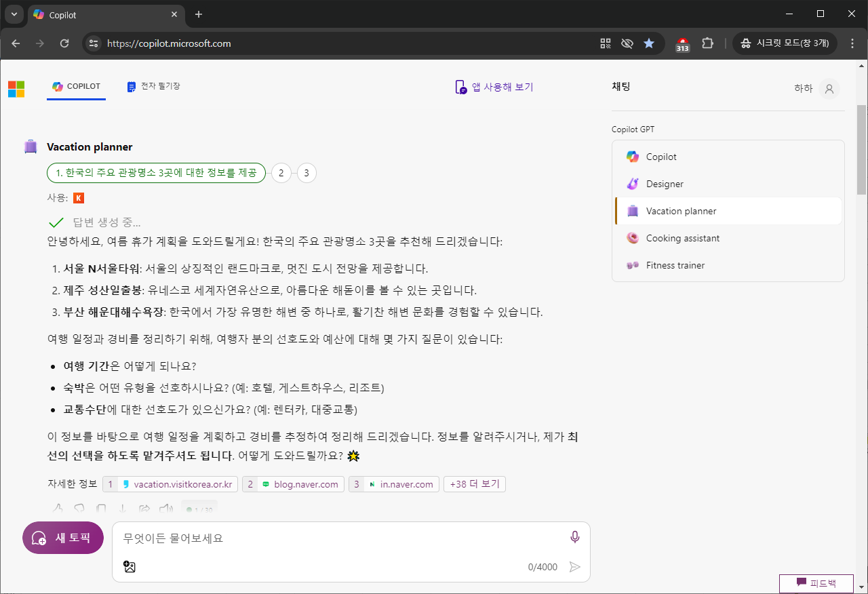Screen dimensions: 868x594
Task: Click 앱 사용해 보기 link
Action: pyautogui.click(x=494, y=87)
